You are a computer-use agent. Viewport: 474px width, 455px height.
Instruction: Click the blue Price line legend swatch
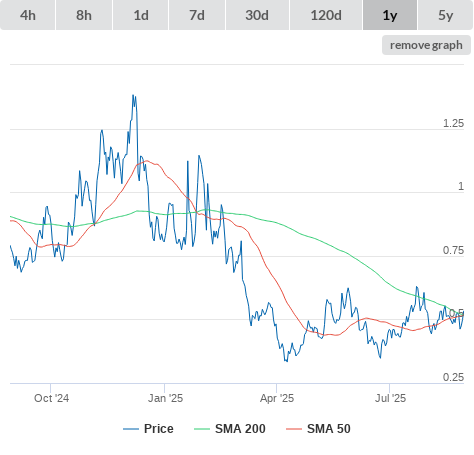131,429
